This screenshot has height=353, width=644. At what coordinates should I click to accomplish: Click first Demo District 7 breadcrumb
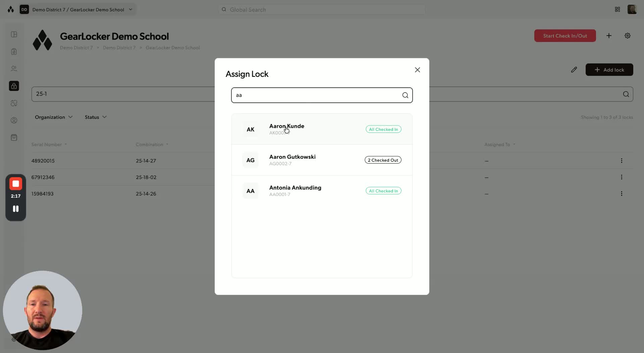[76, 48]
